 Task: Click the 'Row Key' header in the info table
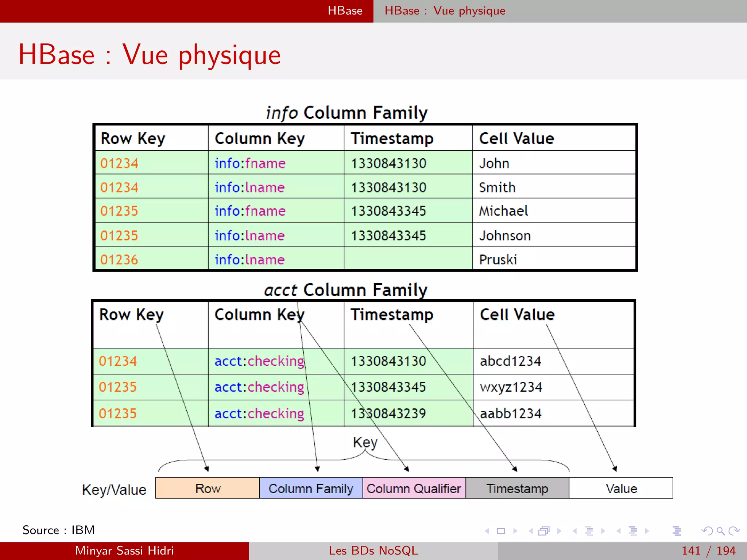[133, 139]
